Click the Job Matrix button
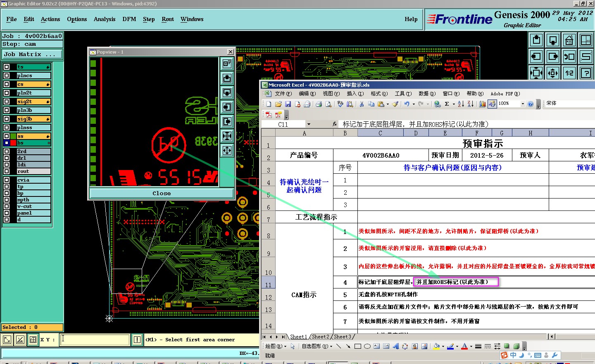Screen dimensions: 595x364 coord(32,54)
